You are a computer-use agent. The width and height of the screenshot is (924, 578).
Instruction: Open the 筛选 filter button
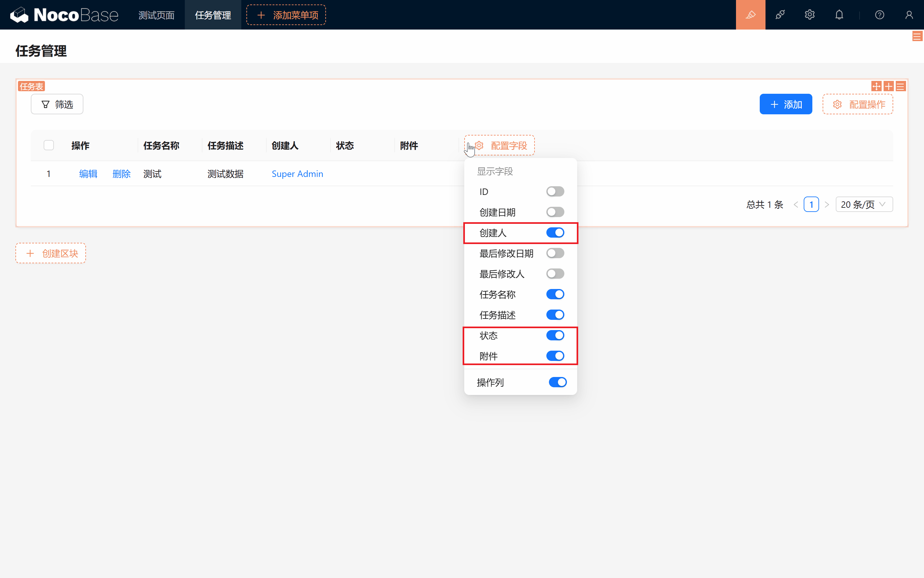click(57, 104)
